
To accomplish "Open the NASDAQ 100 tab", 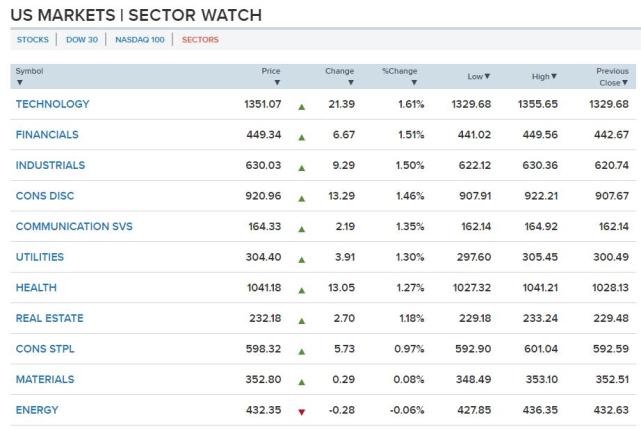I will [139, 40].
